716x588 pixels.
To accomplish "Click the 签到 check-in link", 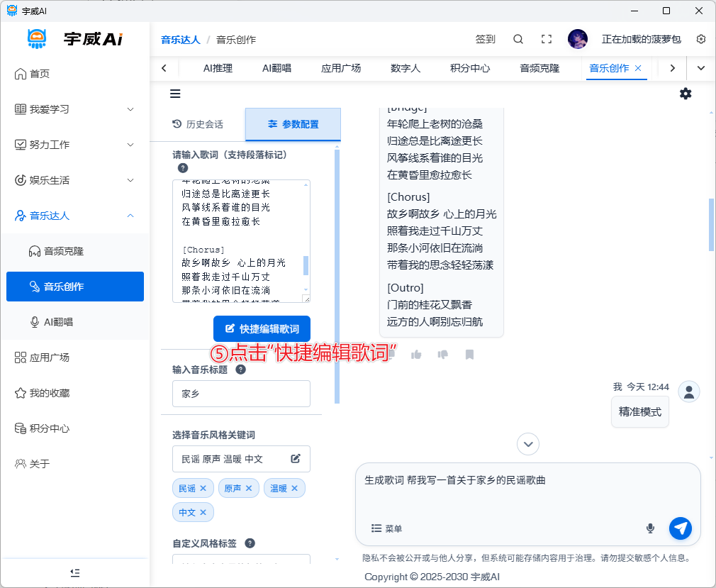I will [x=485, y=39].
